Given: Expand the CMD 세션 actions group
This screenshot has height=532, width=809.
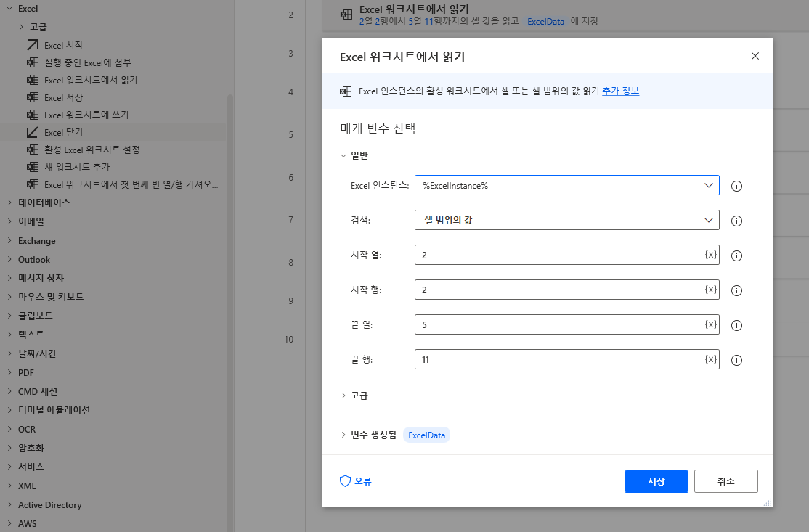Looking at the screenshot, I should pos(9,391).
